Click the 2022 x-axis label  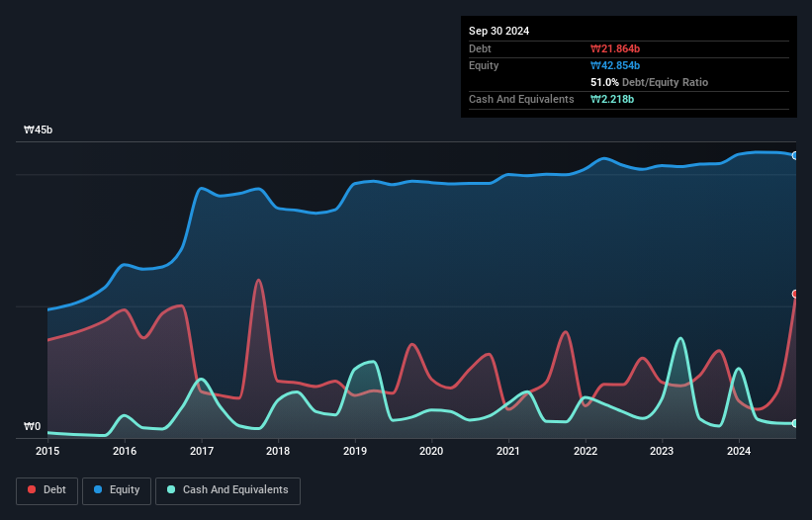point(586,451)
